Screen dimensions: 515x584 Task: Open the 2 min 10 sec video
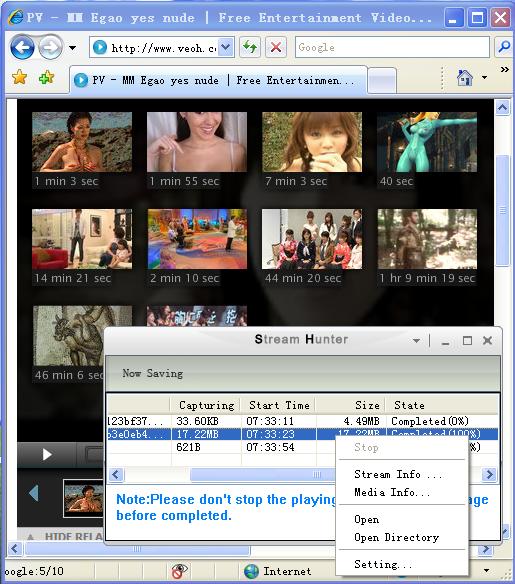pyautogui.click(x=197, y=239)
